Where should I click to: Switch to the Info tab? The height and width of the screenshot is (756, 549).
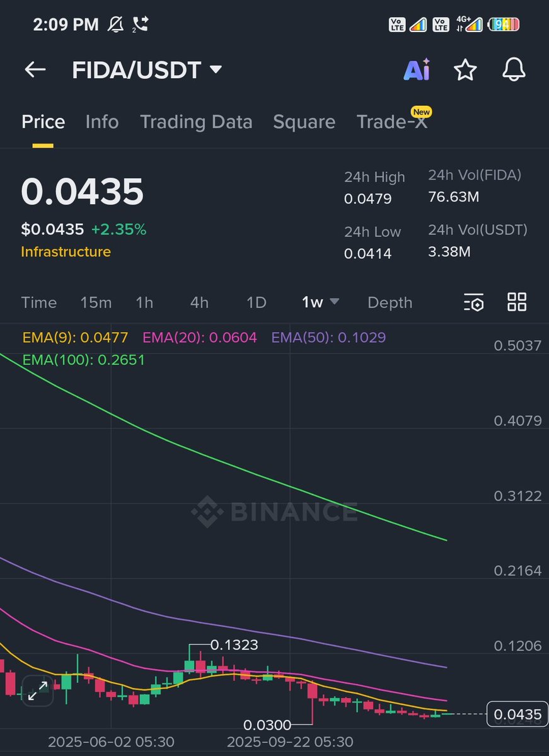tap(102, 122)
